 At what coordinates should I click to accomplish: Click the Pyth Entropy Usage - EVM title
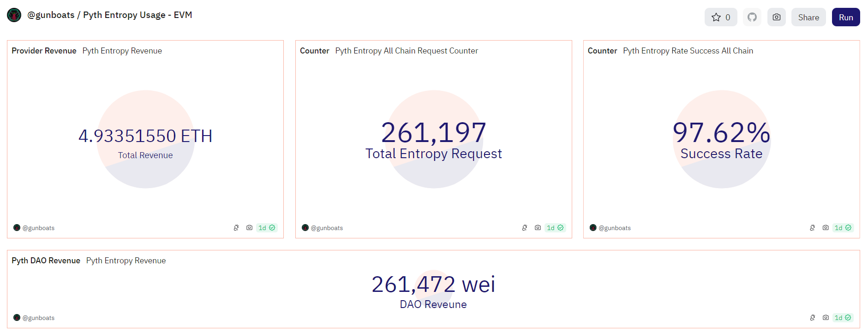(138, 15)
